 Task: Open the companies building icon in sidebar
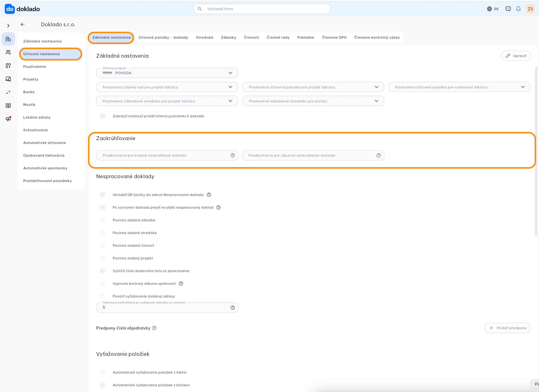click(x=8, y=39)
